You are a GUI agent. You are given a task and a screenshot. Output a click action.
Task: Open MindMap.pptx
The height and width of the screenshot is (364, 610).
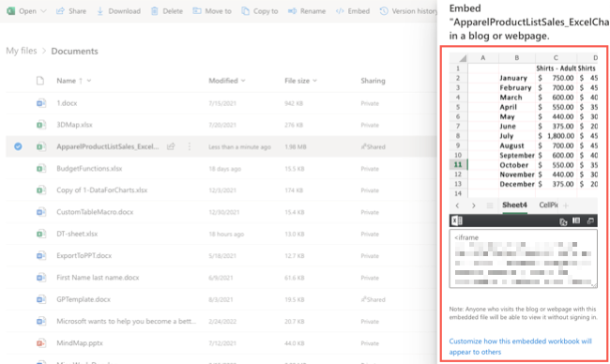[80, 343]
